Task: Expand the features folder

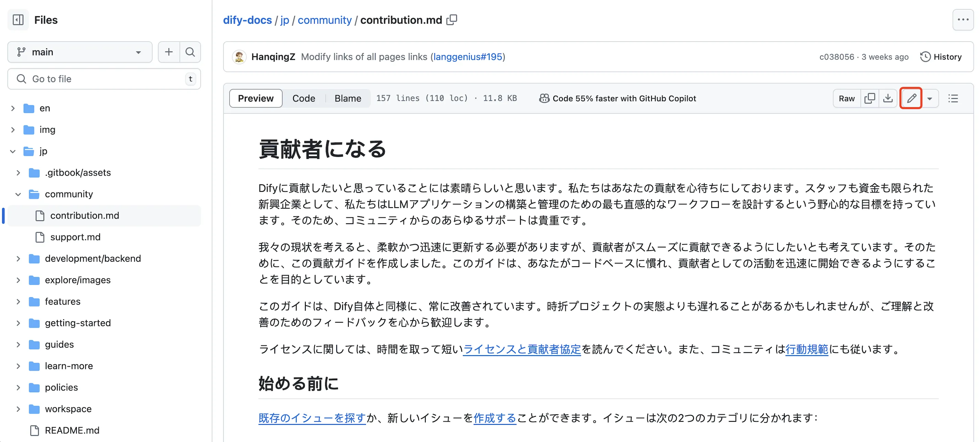Action: 18,302
